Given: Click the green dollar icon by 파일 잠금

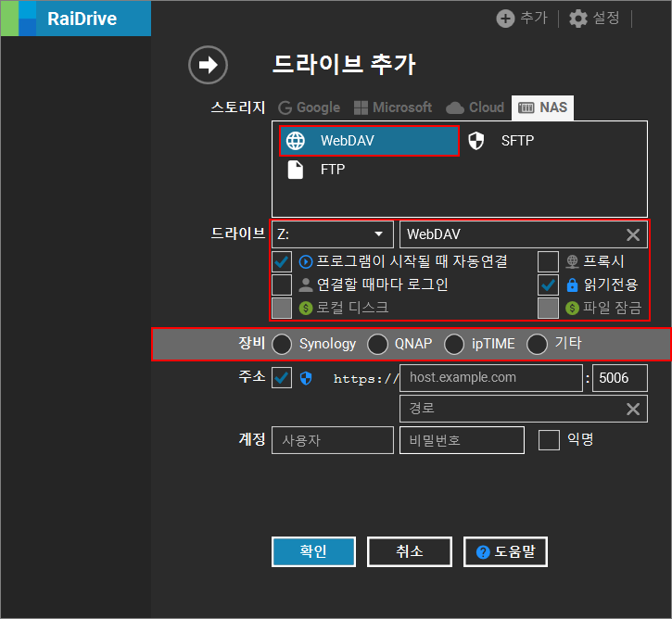Looking at the screenshot, I should click(x=572, y=308).
